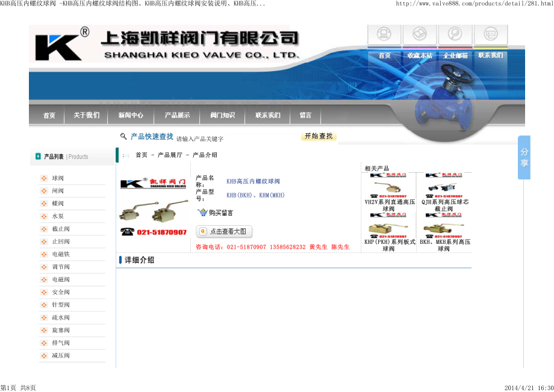Open 产品展示 in the navigation bar
Screen dimensions: 554x392
(x=177, y=115)
